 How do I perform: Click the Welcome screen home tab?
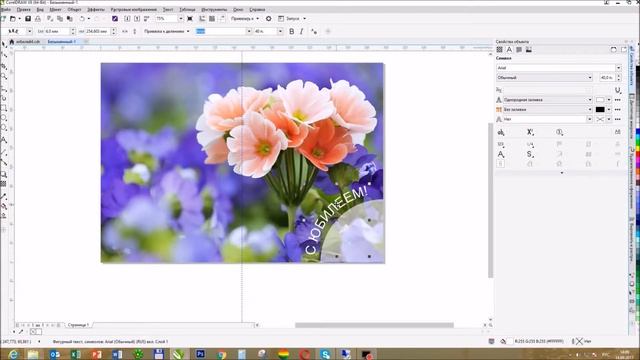[12, 42]
